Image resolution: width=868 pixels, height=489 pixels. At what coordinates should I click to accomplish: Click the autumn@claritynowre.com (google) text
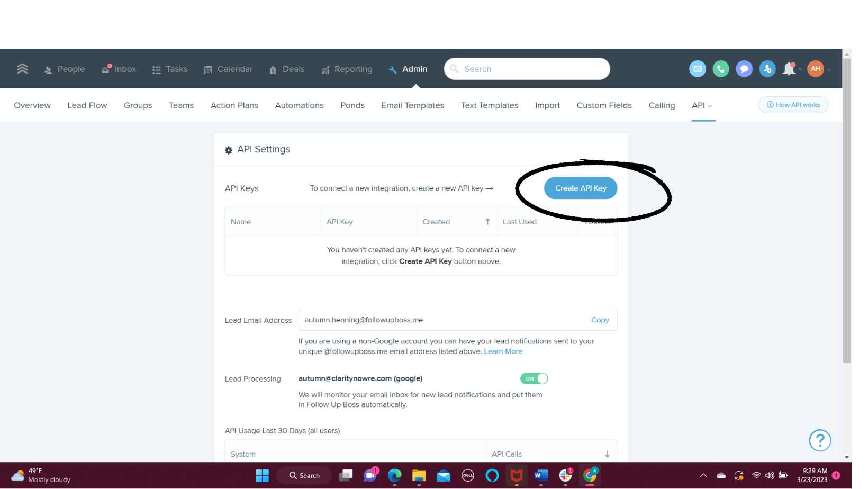tap(360, 378)
